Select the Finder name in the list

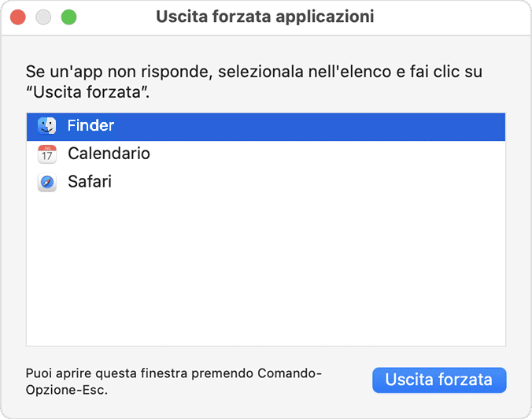coord(91,126)
